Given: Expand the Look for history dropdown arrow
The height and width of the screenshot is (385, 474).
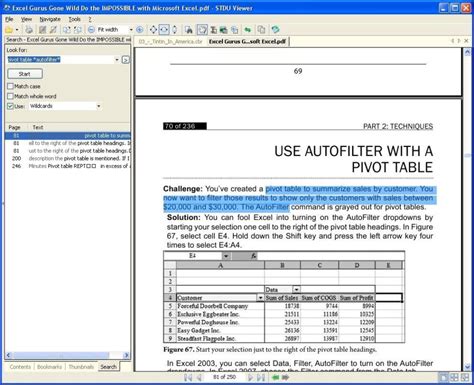Looking at the screenshot, I should (x=117, y=60).
